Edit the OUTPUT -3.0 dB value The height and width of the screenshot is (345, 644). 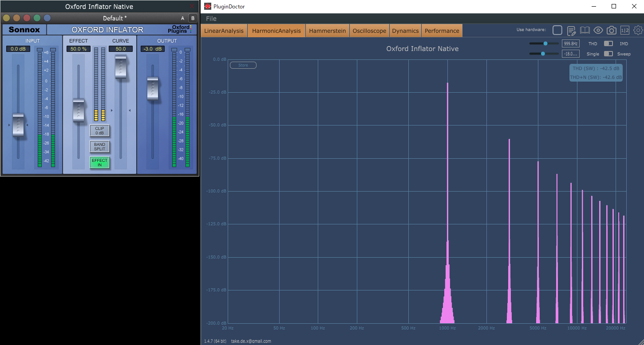153,49
